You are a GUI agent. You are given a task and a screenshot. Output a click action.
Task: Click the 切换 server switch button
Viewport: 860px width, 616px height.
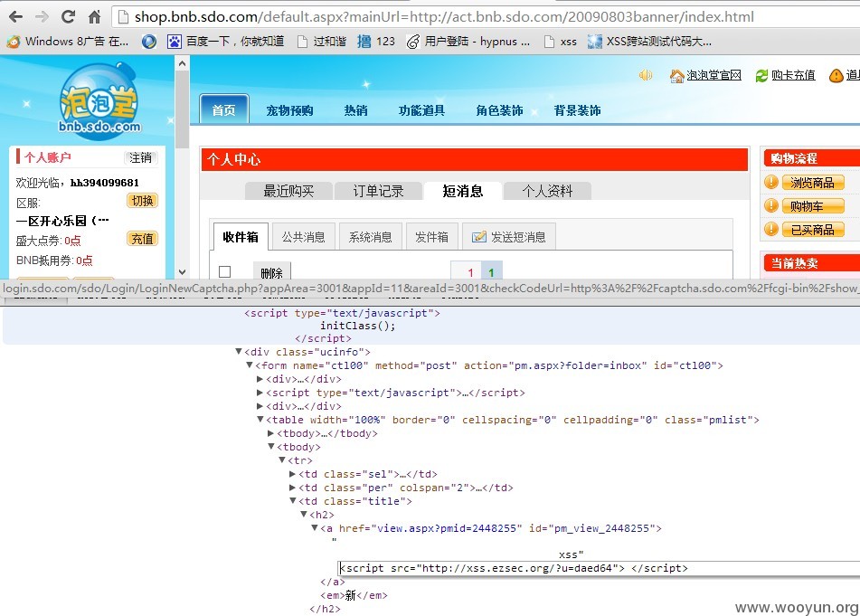pyautogui.click(x=142, y=201)
